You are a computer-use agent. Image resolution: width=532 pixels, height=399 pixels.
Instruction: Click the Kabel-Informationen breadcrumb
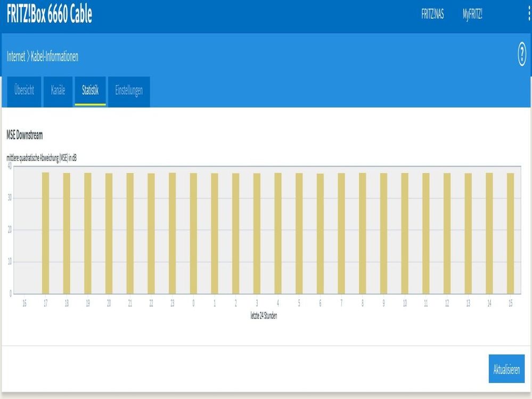(55, 56)
